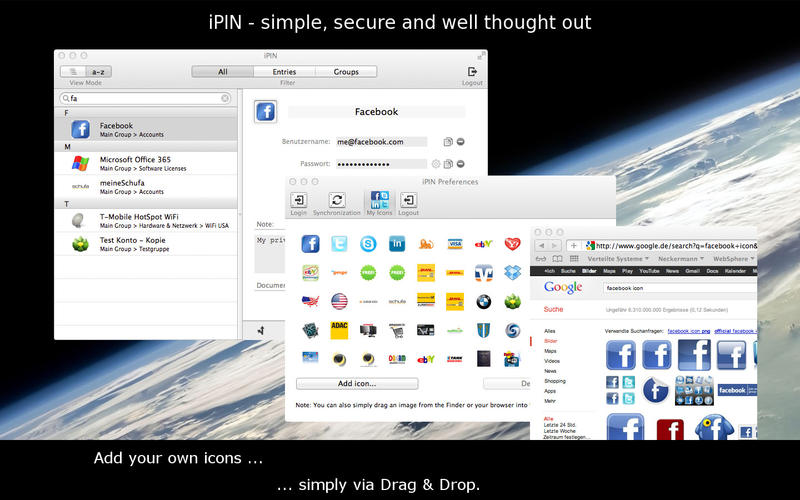Select the Skype icon in My Icons grid
The image size is (800, 500).
[368, 244]
